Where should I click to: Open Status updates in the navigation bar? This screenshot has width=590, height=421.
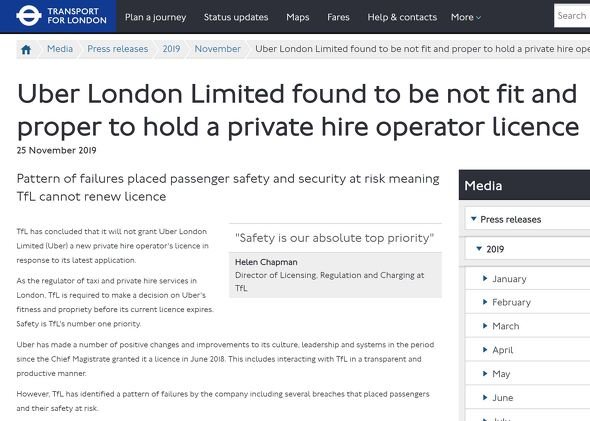tap(236, 17)
